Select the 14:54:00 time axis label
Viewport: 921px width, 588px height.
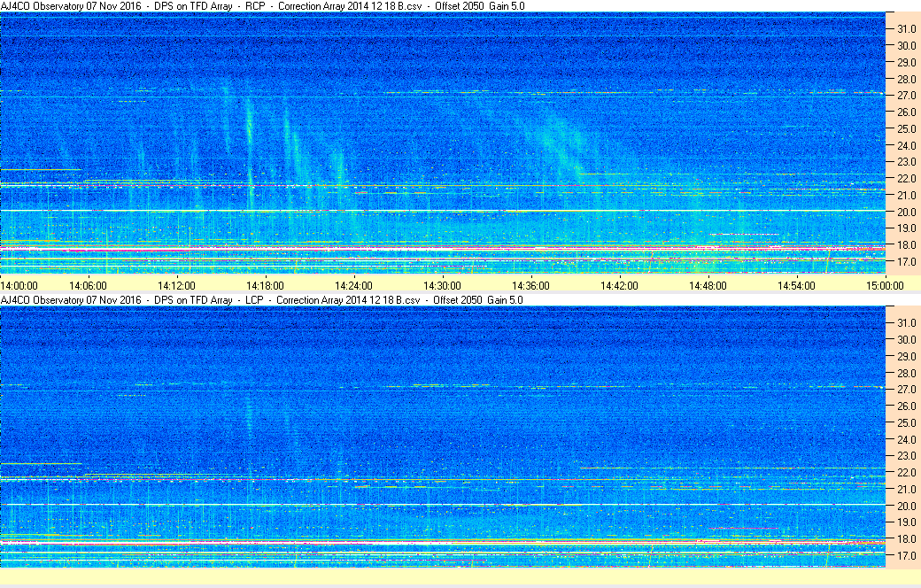point(796,285)
